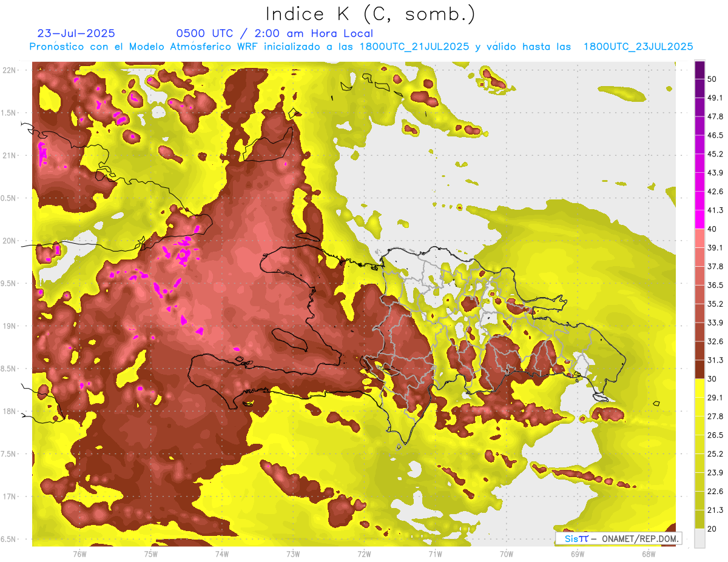Click the colorbar value "22.6"
This screenshot has height=562, width=728.
click(715, 492)
